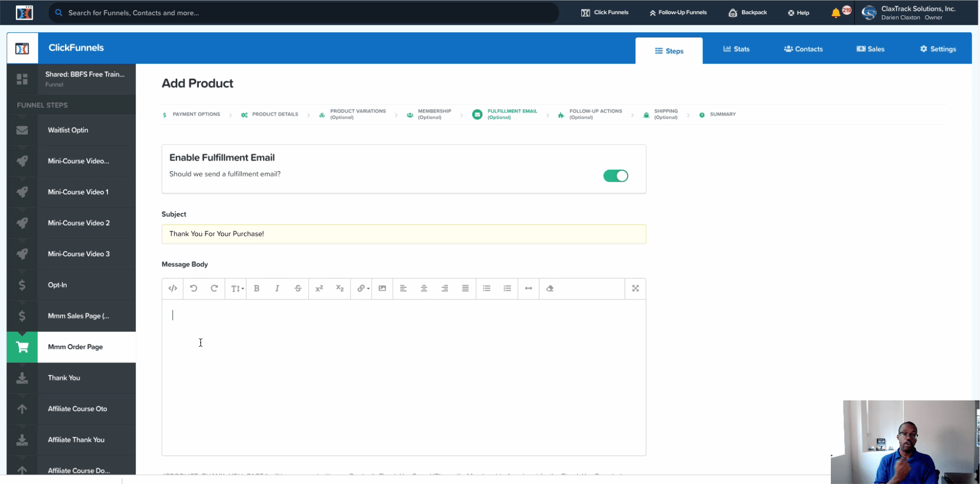Apply strikethrough formatting
Viewport: 980px width, 484px height.
(x=298, y=288)
